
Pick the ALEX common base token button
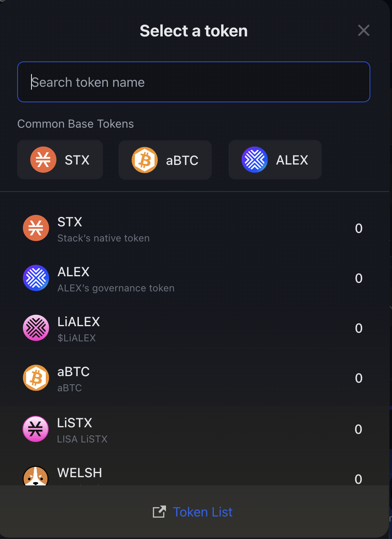click(x=275, y=160)
